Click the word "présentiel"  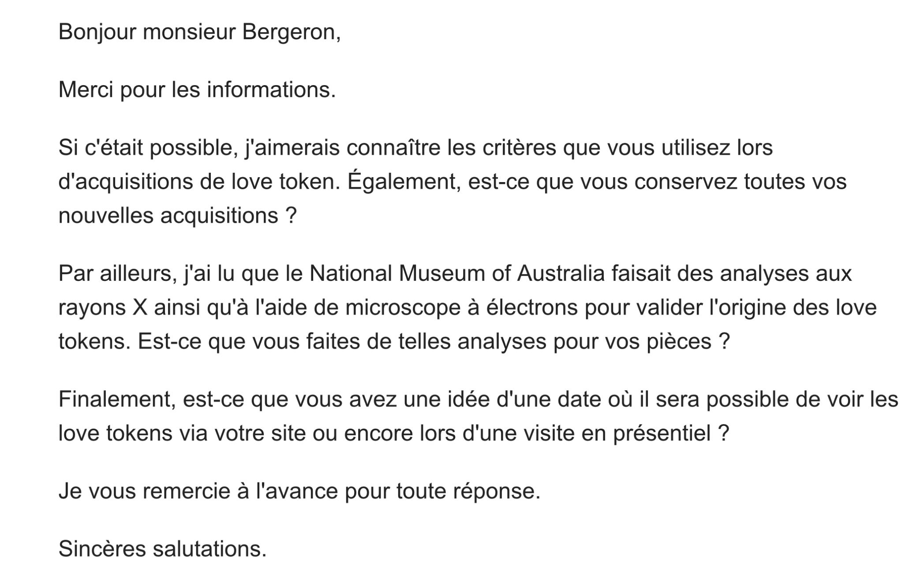pyautogui.click(x=662, y=433)
